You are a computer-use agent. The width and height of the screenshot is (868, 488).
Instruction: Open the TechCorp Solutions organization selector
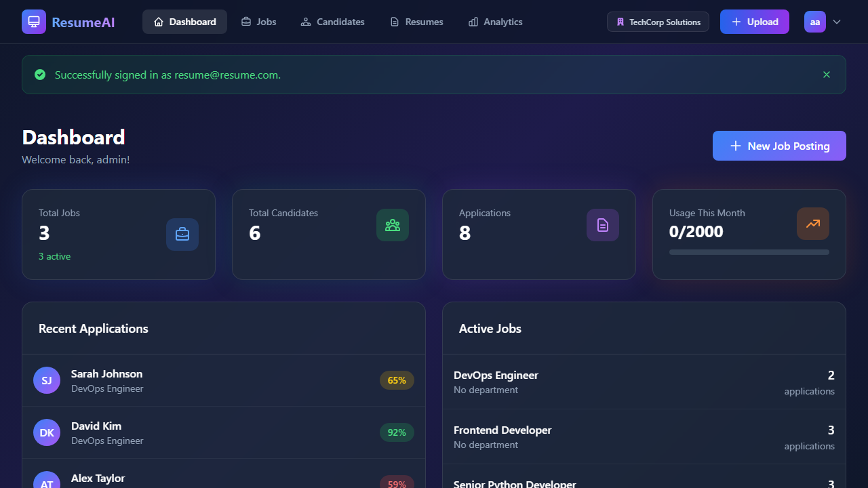pyautogui.click(x=658, y=21)
